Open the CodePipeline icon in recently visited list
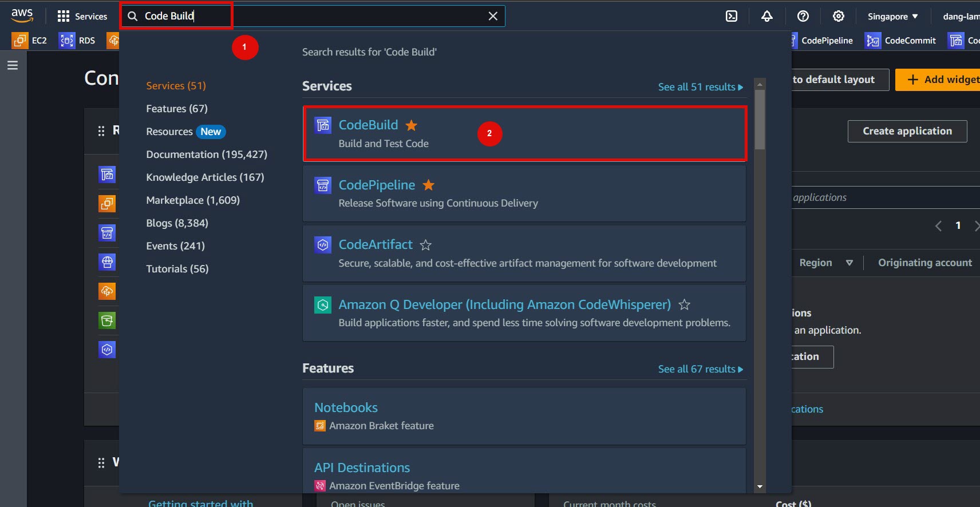This screenshot has width=980, height=507. point(107,233)
